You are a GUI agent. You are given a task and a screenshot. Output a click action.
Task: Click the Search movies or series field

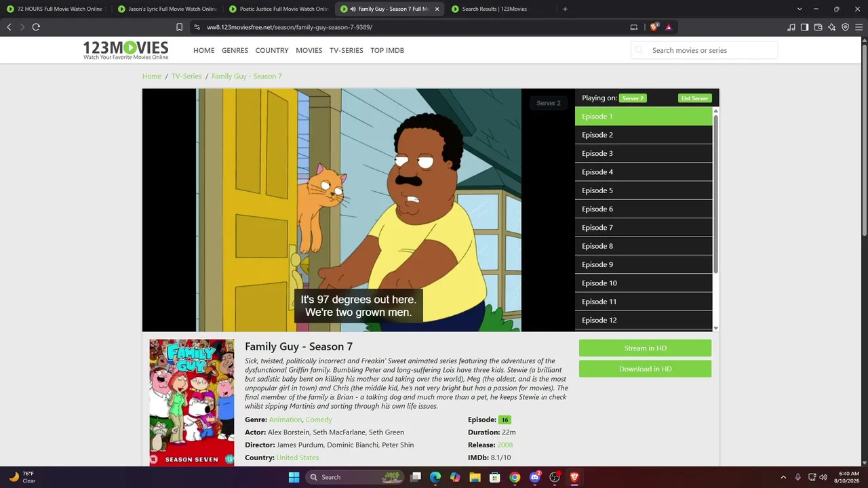[705, 50]
